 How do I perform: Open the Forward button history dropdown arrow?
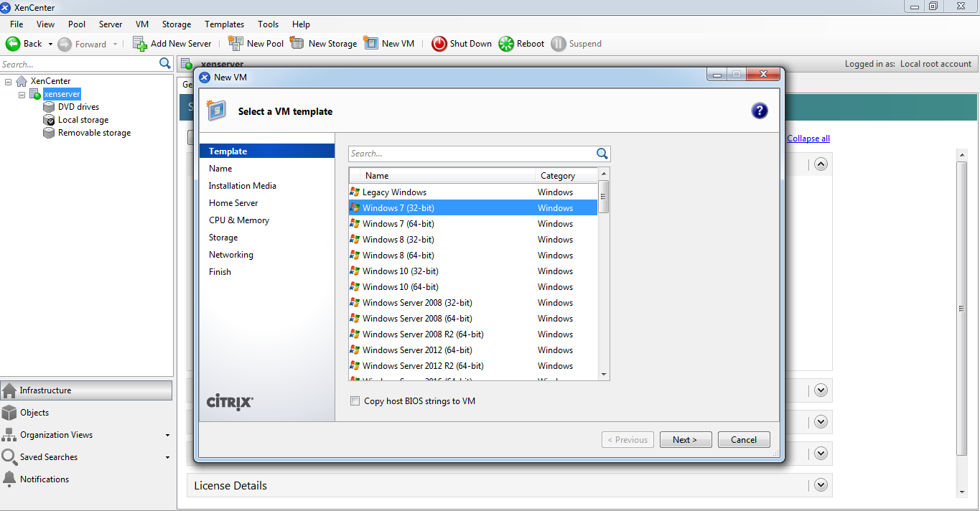click(114, 44)
